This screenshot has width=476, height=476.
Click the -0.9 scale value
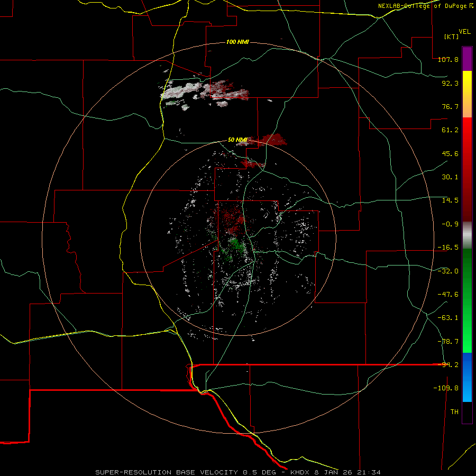450,224
